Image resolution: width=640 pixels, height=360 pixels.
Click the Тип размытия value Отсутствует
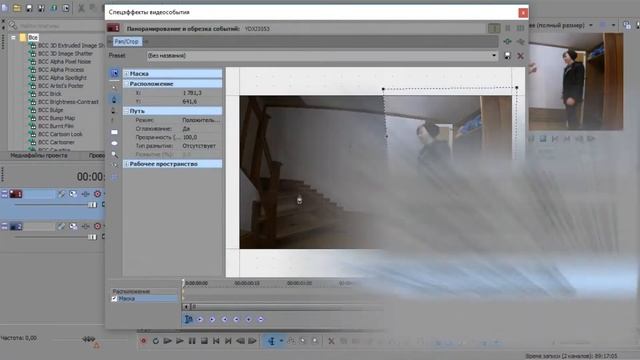pos(199,146)
